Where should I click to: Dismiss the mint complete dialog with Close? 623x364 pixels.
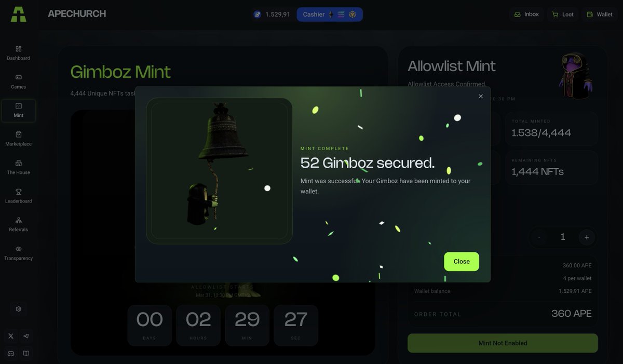462,262
